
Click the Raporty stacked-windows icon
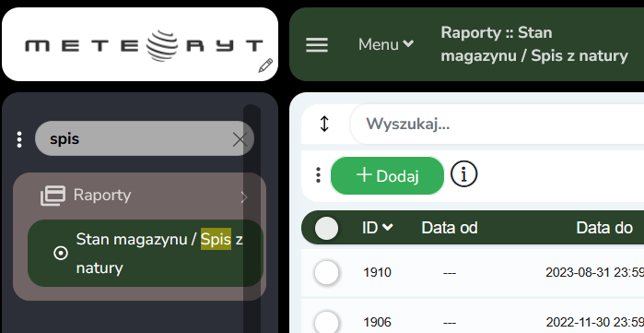point(53,196)
